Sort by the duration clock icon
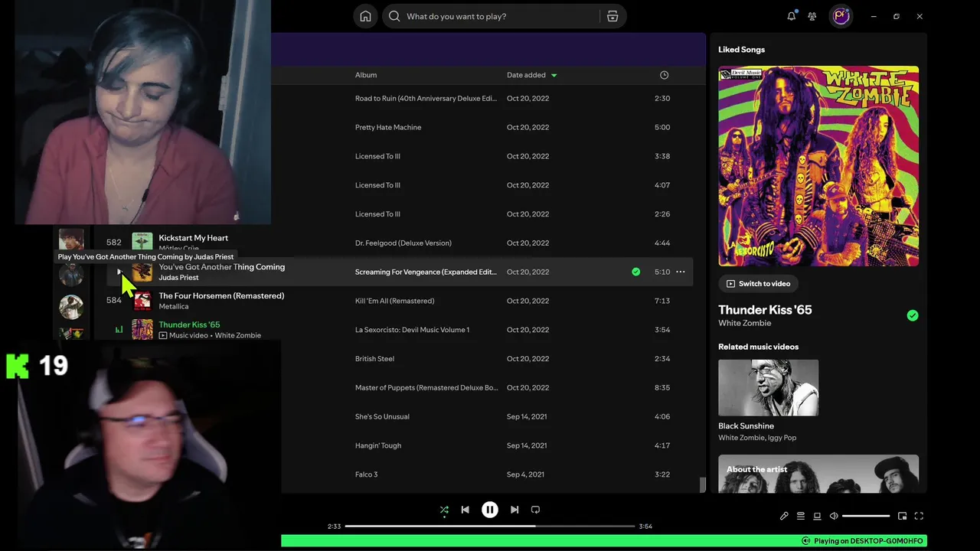Screen dimensions: 980x551 pos(664,75)
